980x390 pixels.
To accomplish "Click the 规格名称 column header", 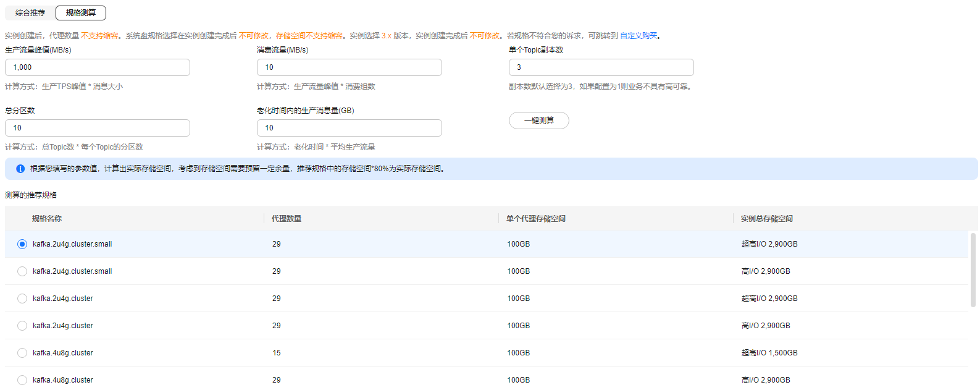I will [47, 219].
